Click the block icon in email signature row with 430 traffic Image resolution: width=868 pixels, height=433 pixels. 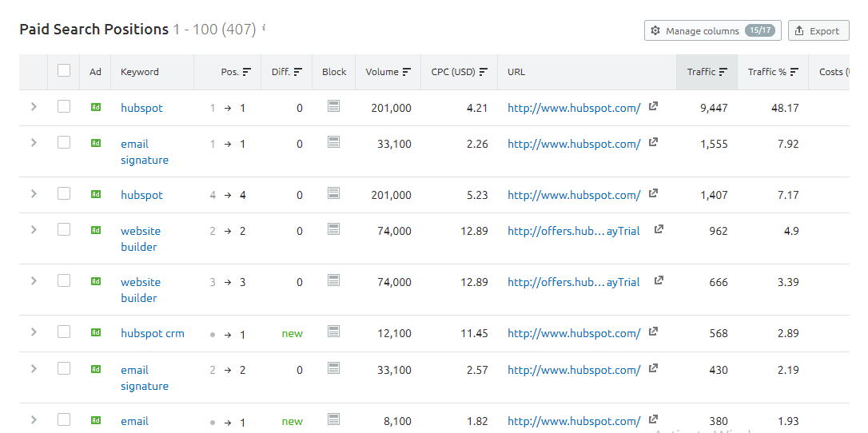click(x=333, y=367)
